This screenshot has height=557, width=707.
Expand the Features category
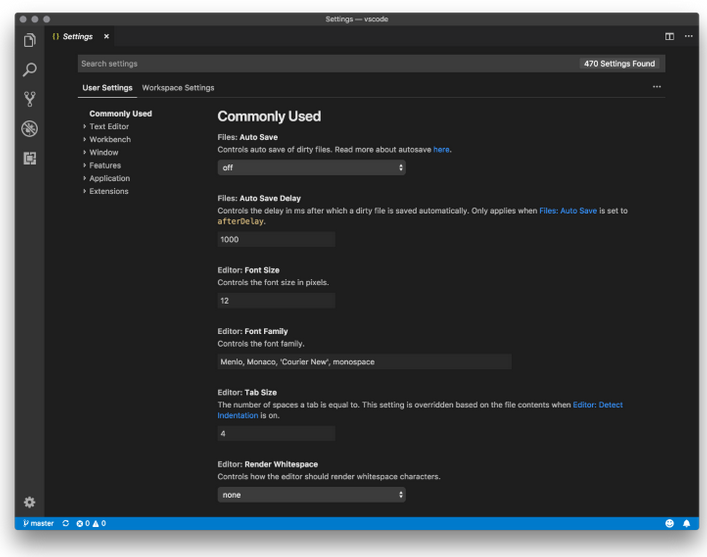(105, 166)
